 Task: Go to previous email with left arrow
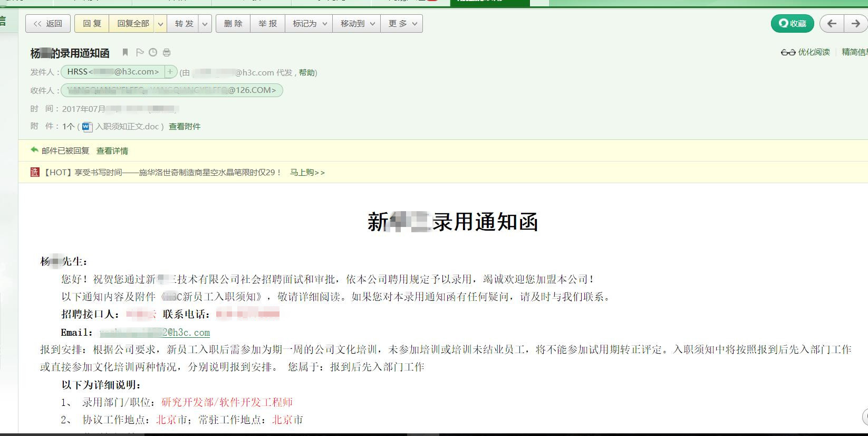[x=832, y=23]
